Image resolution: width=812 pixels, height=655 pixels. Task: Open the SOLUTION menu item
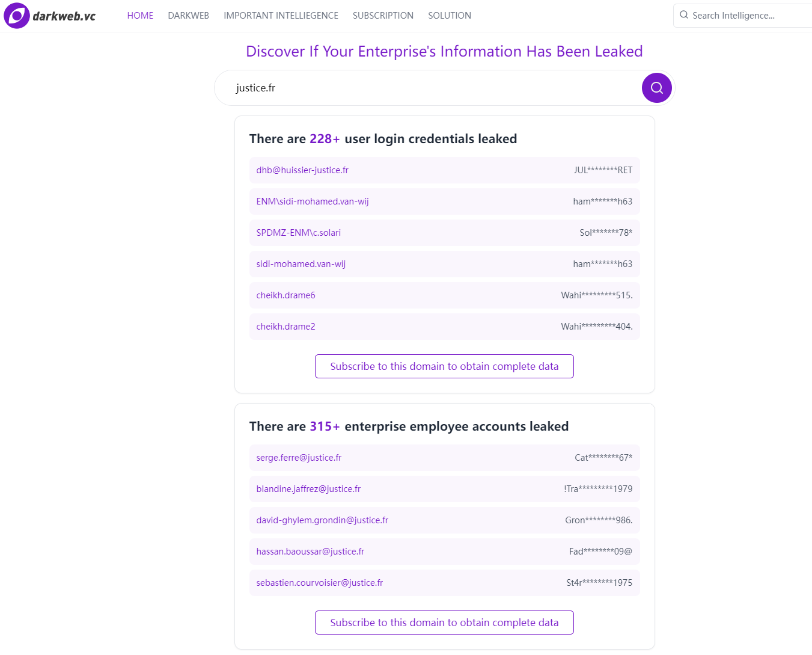tap(450, 16)
